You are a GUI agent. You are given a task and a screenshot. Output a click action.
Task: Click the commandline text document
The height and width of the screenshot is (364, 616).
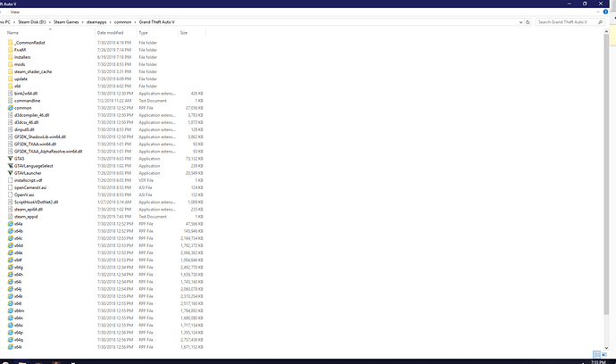[x=28, y=100]
